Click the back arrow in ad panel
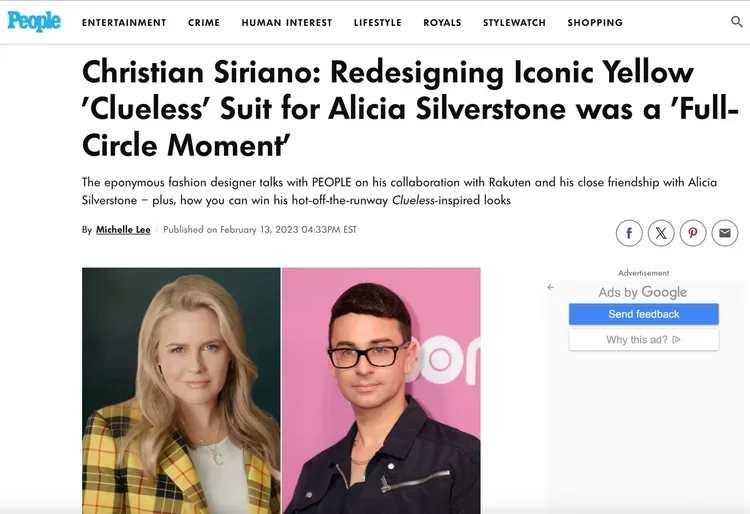The height and width of the screenshot is (514, 750). [x=551, y=287]
